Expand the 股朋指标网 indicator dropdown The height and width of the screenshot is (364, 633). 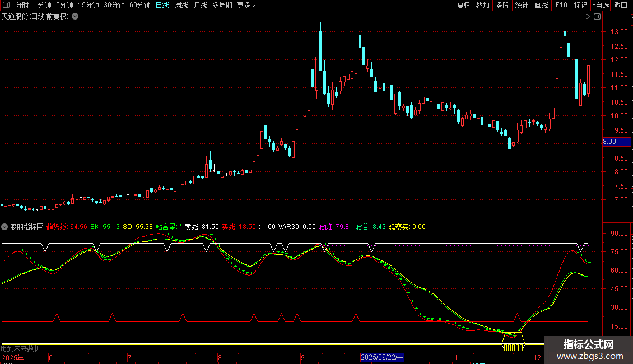4,227
